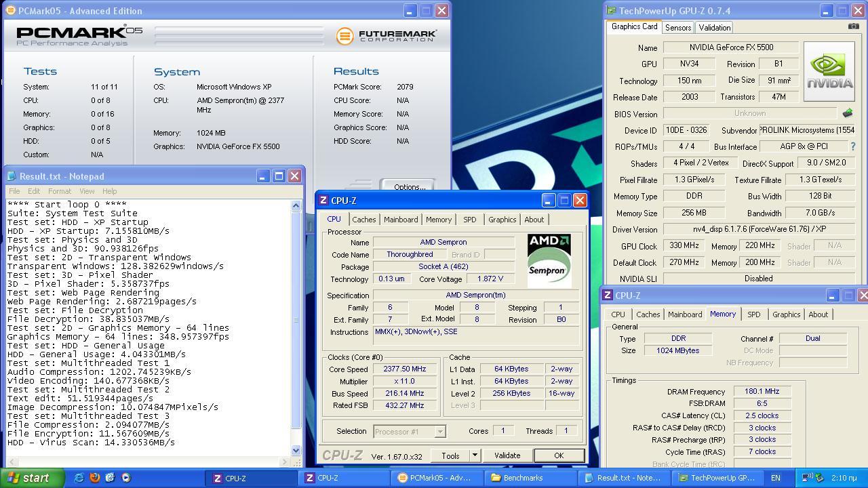Open SPD tab in processor CPU-Z window
The width and height of the screenshot is (868, 488).
pos(469,220)
